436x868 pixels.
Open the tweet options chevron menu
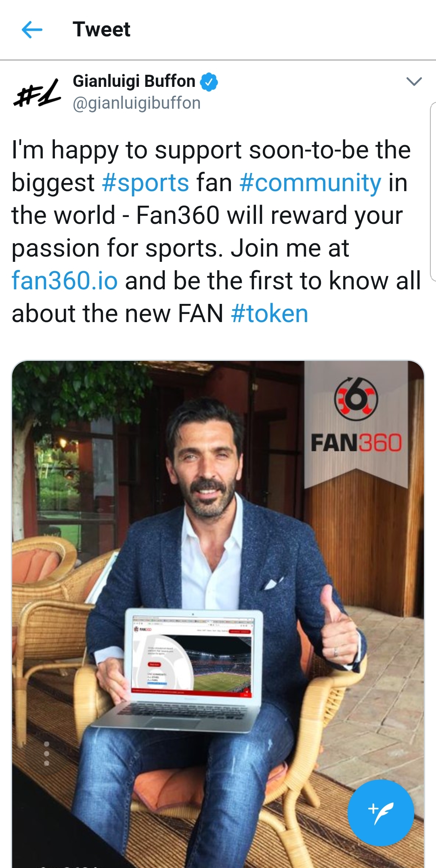click(x=414, y=82)
